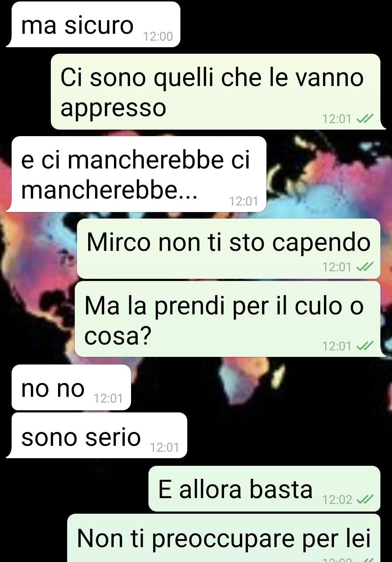This screenshot has width=392, height=562.
Task: Tap the 'Non ti preoccupare per lei' message
Action: [224, 538]
